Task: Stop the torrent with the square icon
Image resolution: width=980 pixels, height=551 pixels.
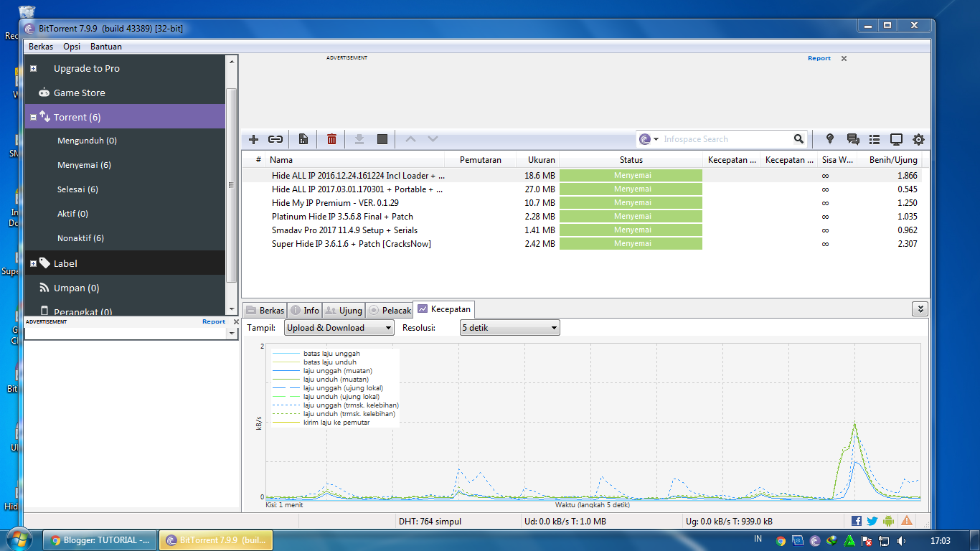Action: [381, 139]
